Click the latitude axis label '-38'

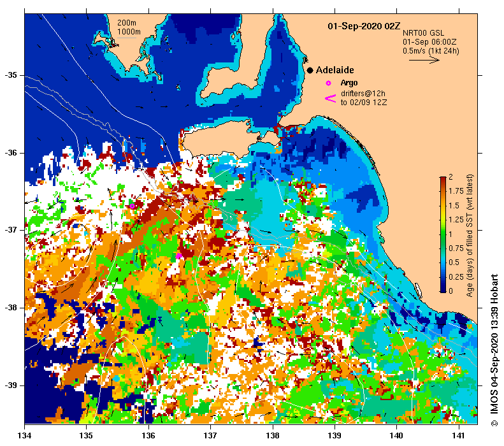[x=11, y=308]
